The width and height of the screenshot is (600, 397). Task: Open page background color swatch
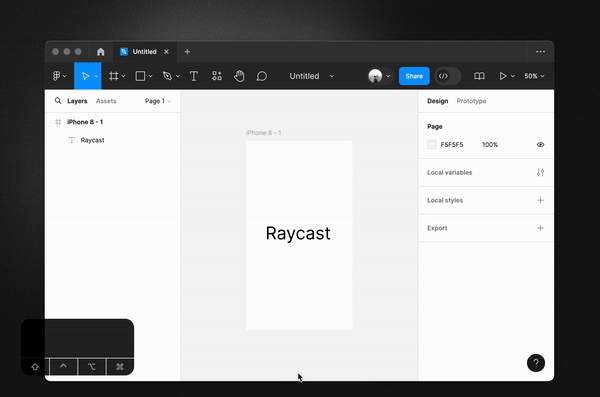pyautogui.click(x=432, y=145)
